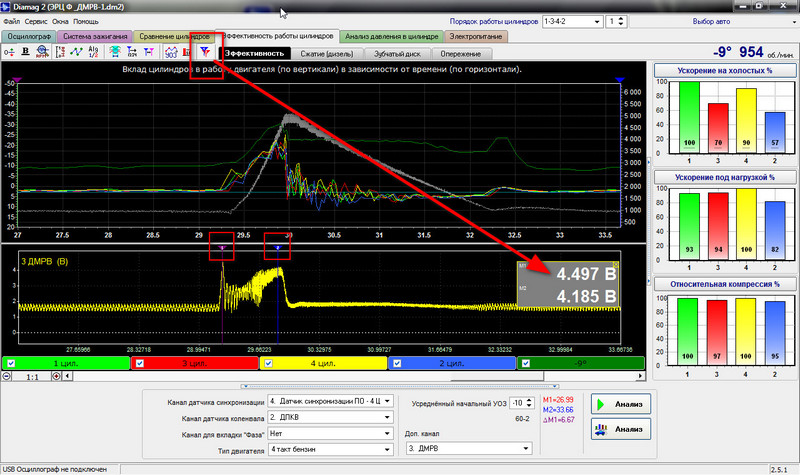Select the Эффективность sub-tab
Screen dimensions: 800x475
(254, 54)
